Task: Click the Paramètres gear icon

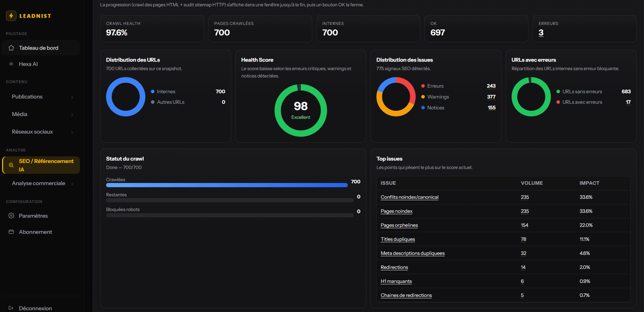Action: [x=11, y=216]
